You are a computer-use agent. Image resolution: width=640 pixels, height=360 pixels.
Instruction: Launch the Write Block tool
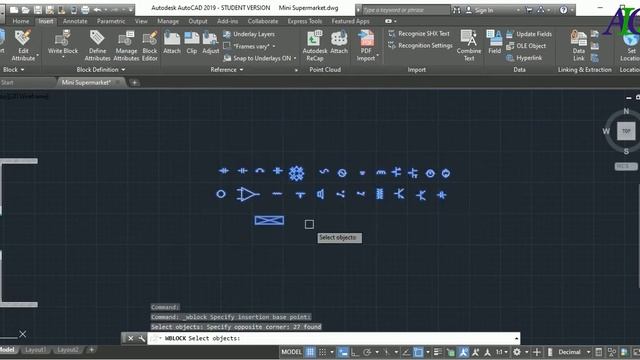63,43
